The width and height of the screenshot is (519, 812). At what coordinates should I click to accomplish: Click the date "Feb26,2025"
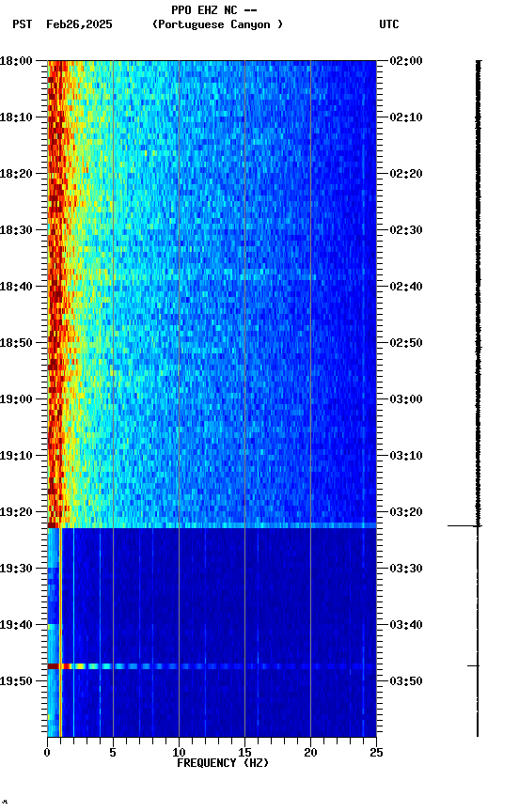[x=79, y=24]
